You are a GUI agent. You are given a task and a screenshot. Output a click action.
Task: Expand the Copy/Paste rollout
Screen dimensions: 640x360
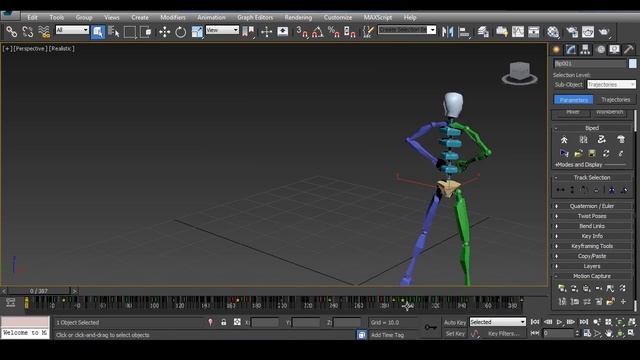click(x=592, y=256)
